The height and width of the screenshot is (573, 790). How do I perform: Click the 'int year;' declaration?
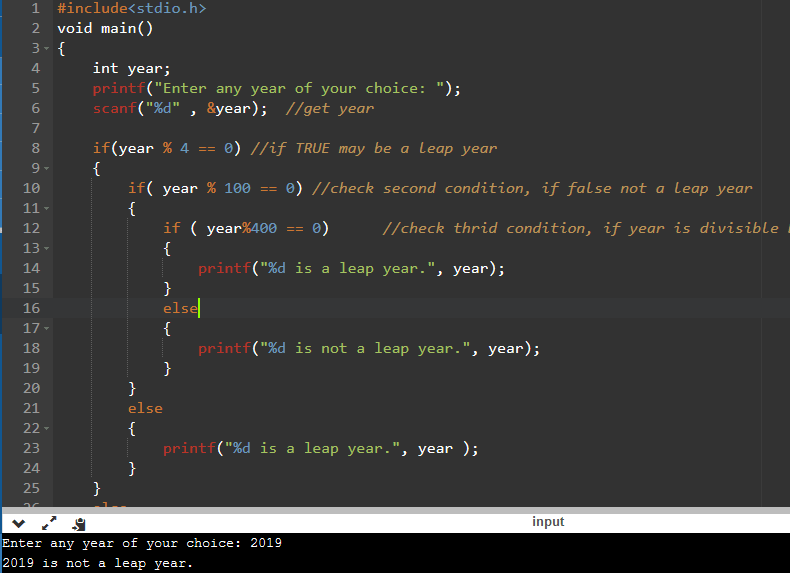click(x=131, y=68)
